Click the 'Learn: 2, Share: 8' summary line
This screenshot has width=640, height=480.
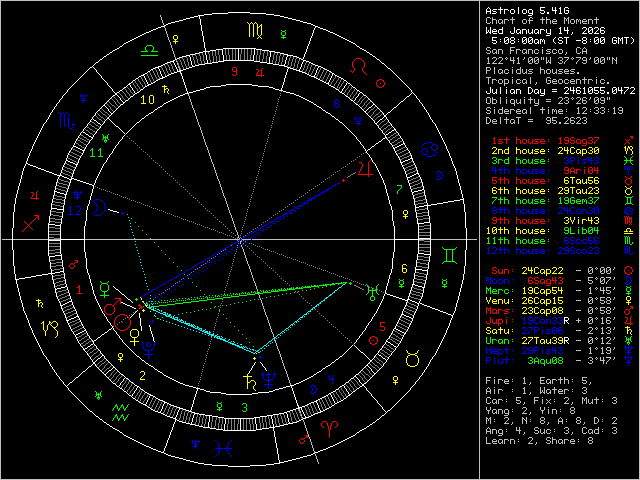click(x=539, y=441)
